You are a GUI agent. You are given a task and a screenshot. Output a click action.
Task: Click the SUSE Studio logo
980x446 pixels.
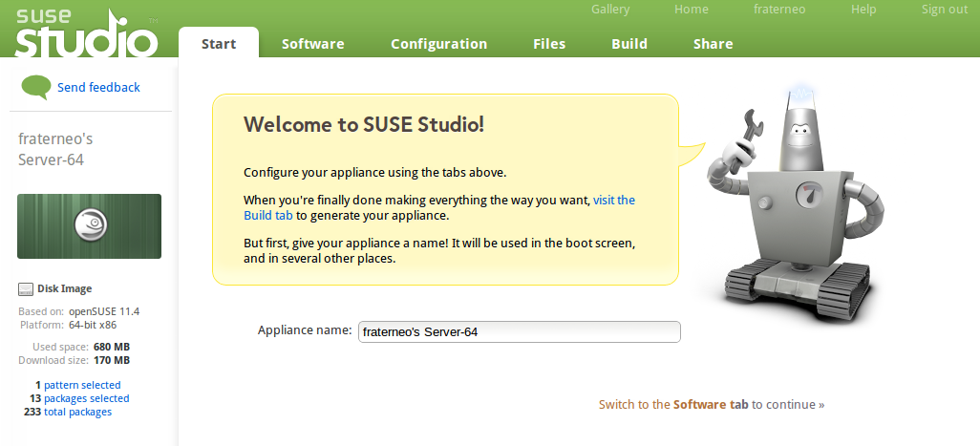pyautogui.click(x=86, y=32)
